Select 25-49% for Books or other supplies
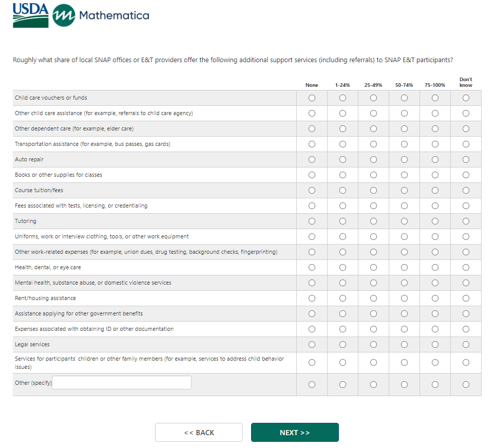This screenshot has width=496, height=448. click(x=374, y=175)
